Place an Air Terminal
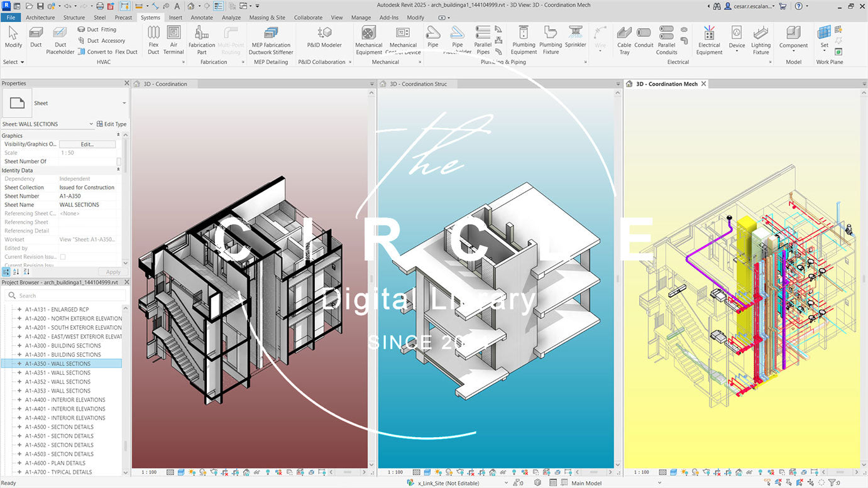 (173, 40)
